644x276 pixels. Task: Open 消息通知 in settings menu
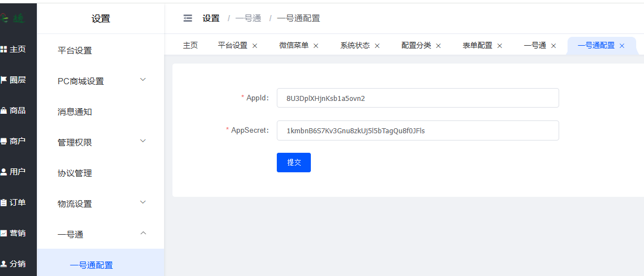pyautogui.click(x=75, y=112)
